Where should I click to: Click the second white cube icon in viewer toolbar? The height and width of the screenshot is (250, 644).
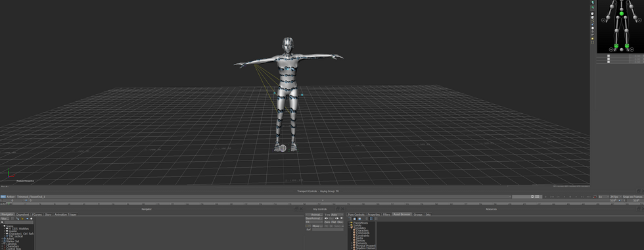(593, 17)
